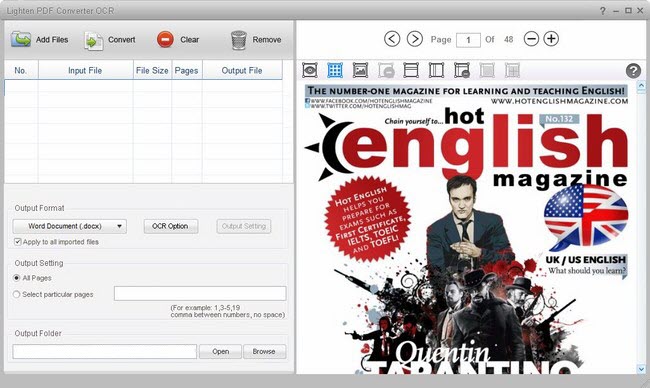
Task: Zoom in with the plus circle
Action: 551,39
